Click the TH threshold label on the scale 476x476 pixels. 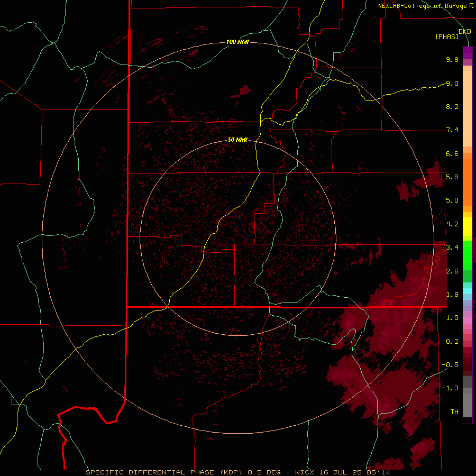[454, 412]
